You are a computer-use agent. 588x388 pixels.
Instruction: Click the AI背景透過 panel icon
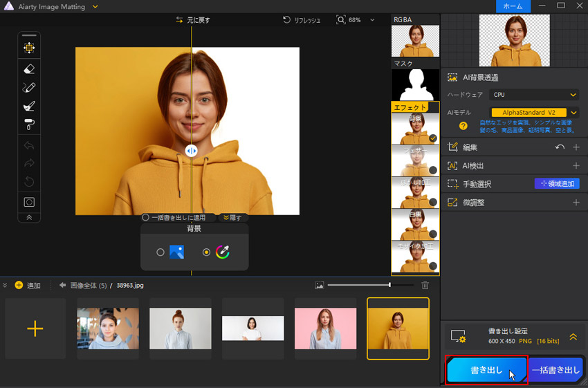[x=452, y=77]
